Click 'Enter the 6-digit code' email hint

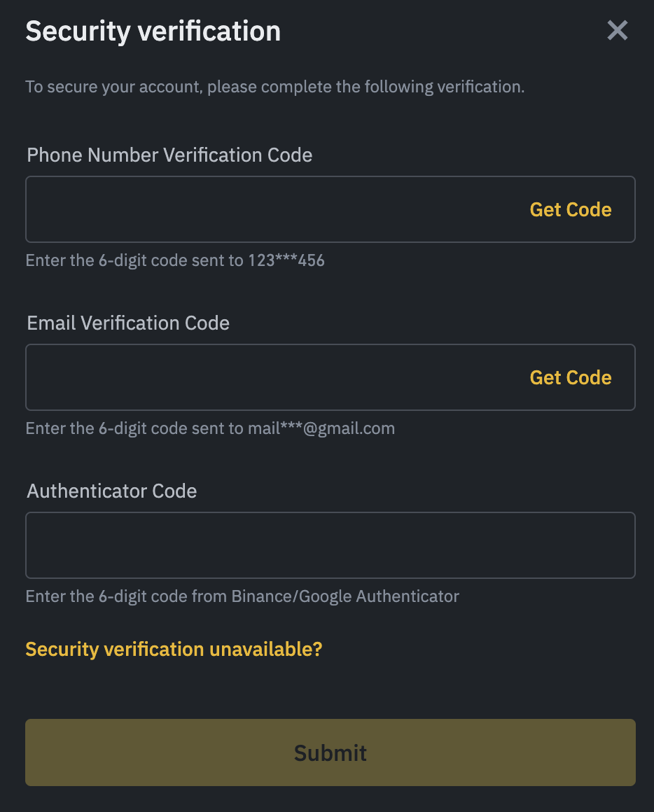(x=105, y=428)
